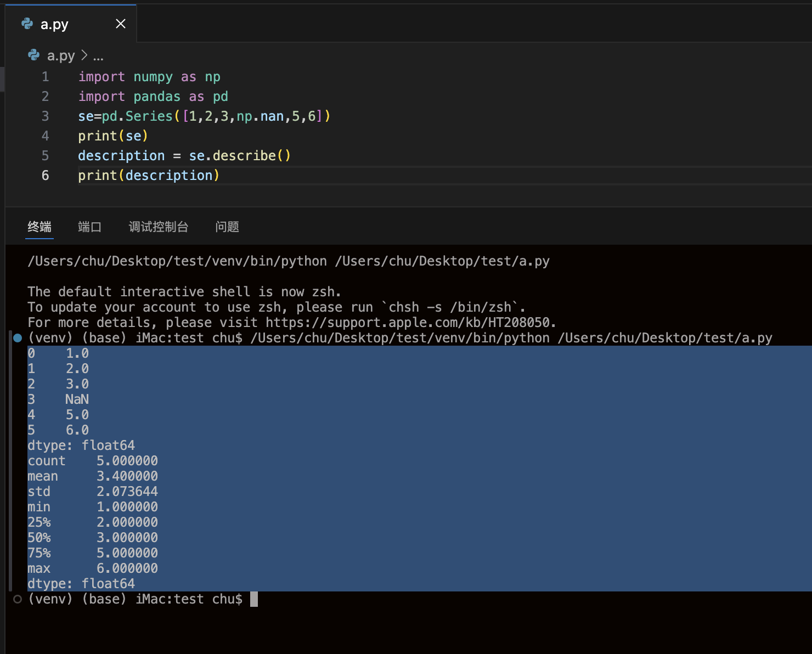The height and width of the screenshot is (654, 812).
Task: Switch to the 终端 panel tab
Action: pos(40,227)
